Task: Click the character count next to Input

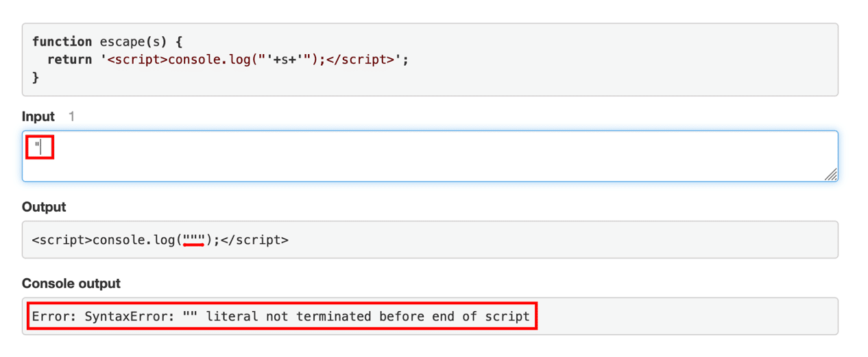Action: pyautogui.click(x=71, y=116)
